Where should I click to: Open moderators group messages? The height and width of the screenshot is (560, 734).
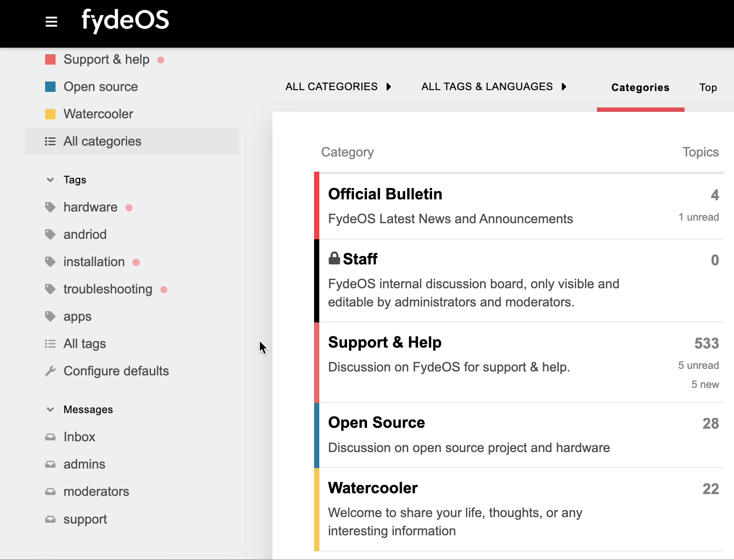coord(96,492)
